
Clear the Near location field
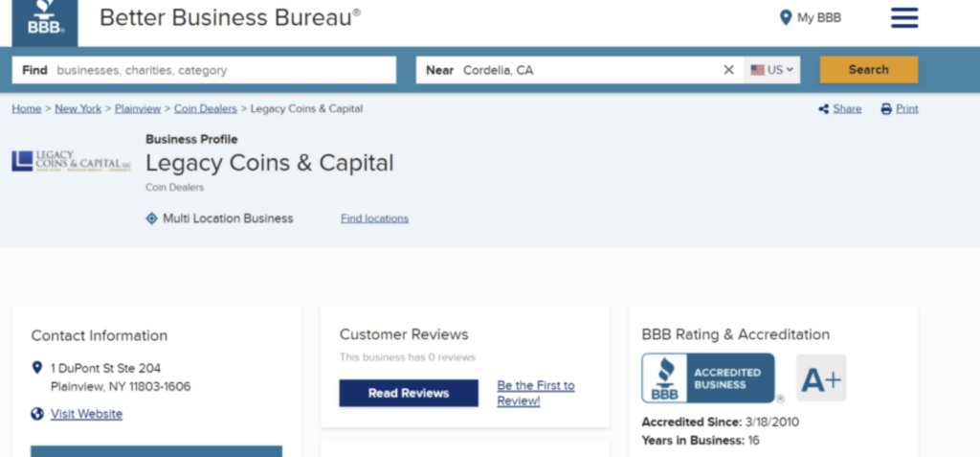click(728, 70)
